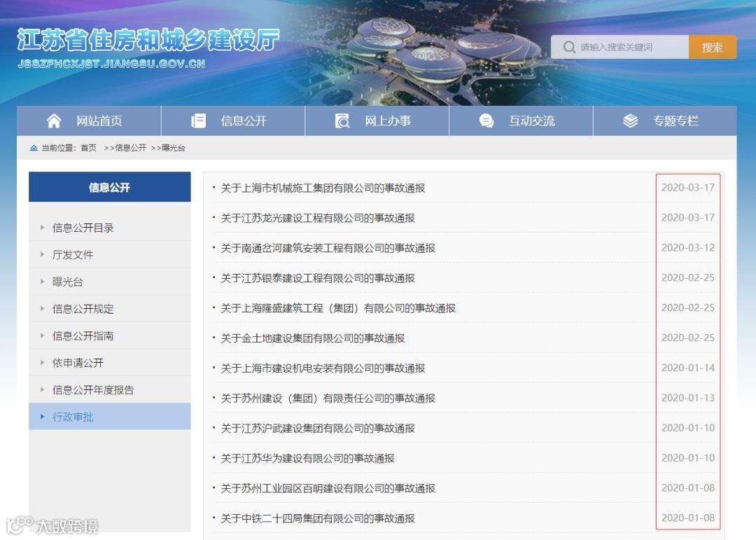Screen dimensions: 756x540
Task: Open 关于上海市机械施工集团有限公司的事故通报
Action: point(323,188)
